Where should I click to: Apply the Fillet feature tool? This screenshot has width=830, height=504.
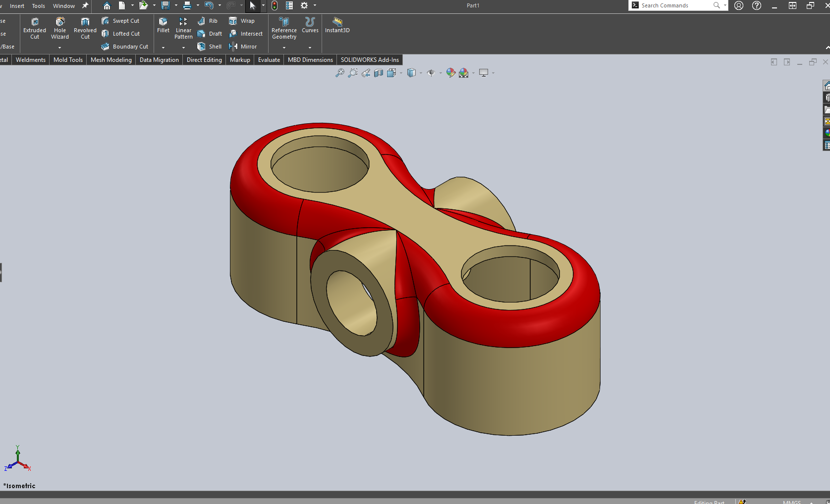[x=163, y=25]
